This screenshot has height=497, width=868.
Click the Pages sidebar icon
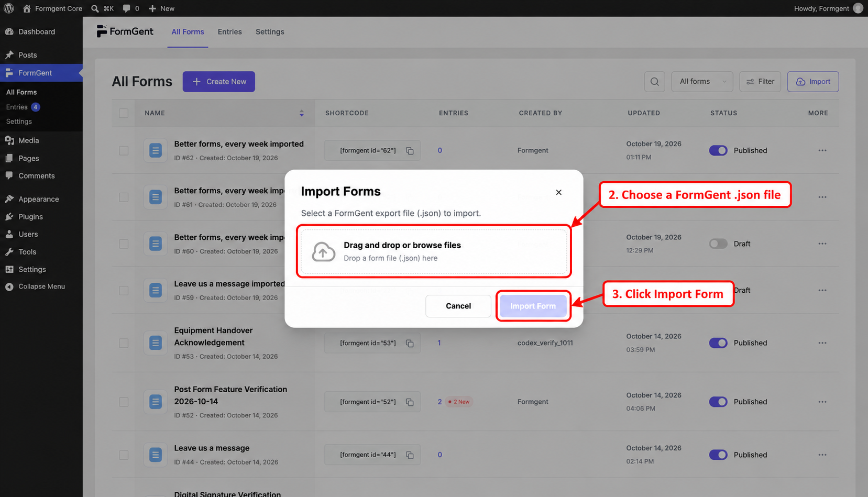pos(9,158)
